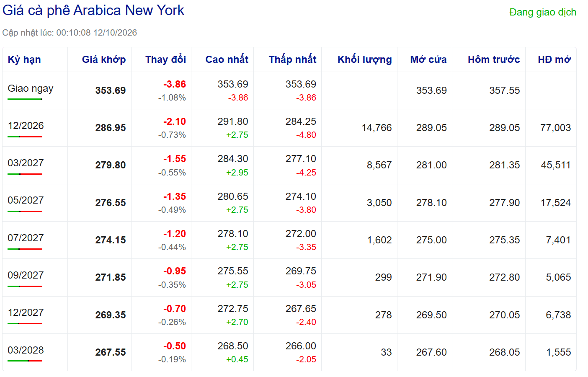Click the matched price 267.55
The height and width of the screenshot is (377, 588).
tap(111, 352)
